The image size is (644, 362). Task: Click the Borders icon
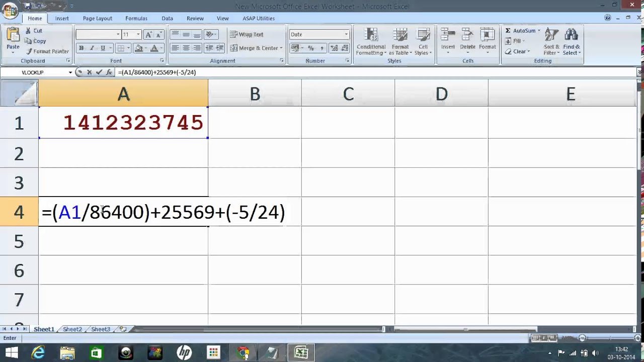pos(120,48)
